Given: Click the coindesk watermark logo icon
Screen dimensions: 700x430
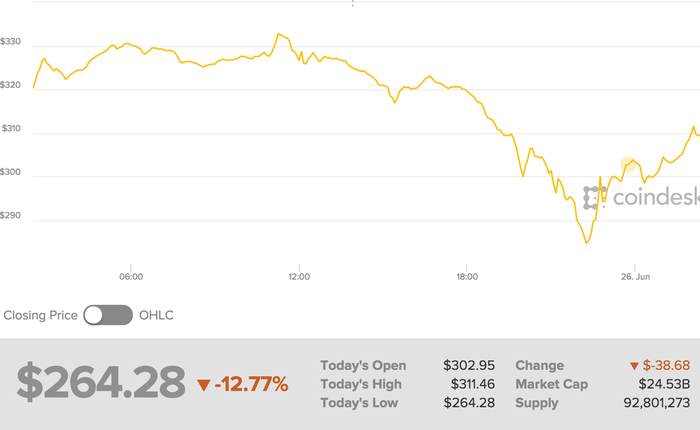Looking at the screenshot, I should pos(595,197).
